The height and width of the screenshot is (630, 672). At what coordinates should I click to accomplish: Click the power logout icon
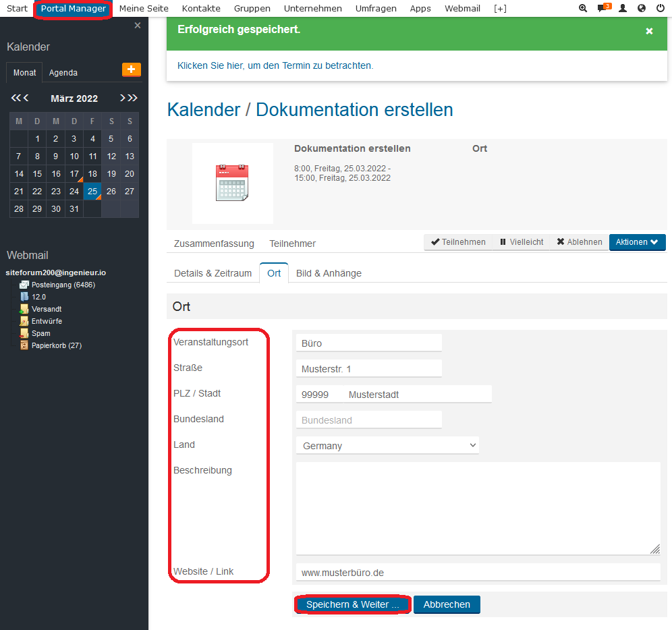660,9
